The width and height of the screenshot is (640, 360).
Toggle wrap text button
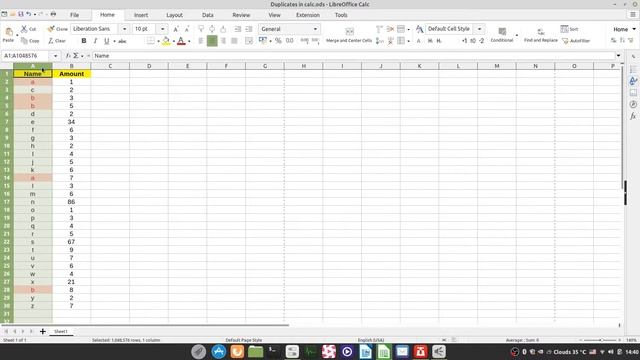pos(249,41)
